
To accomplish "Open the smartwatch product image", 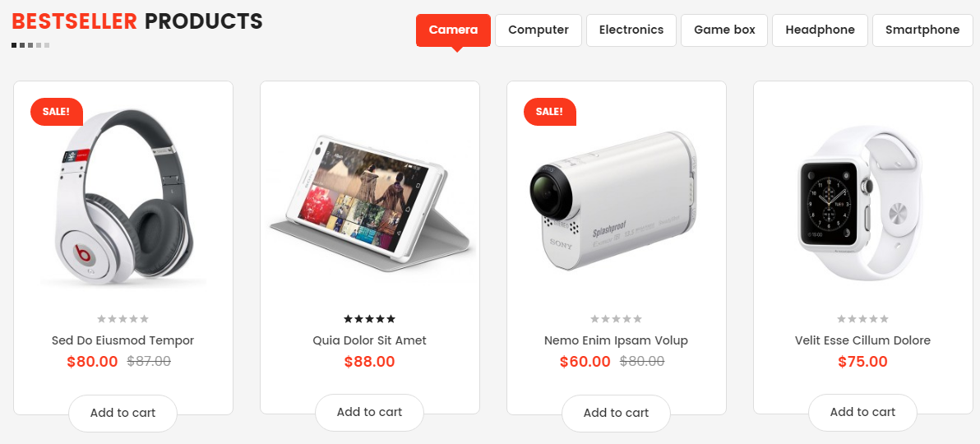I will click(862, 201).
